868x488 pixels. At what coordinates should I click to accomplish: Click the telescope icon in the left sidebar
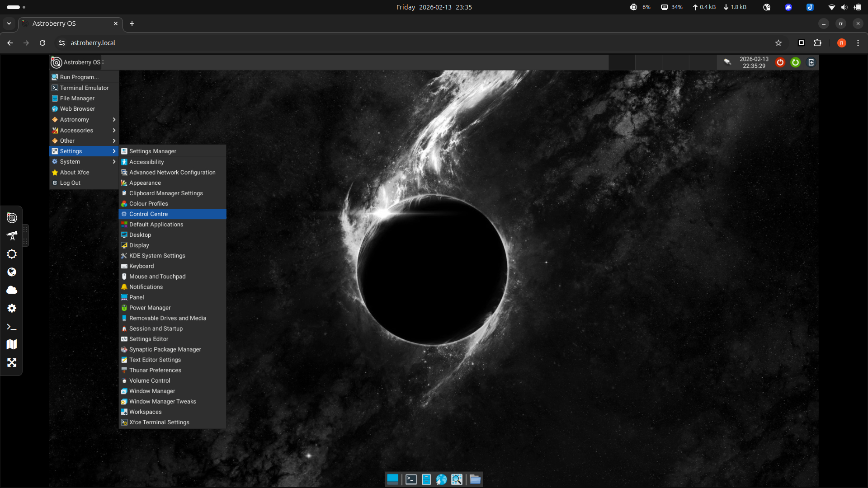point(12,236)
